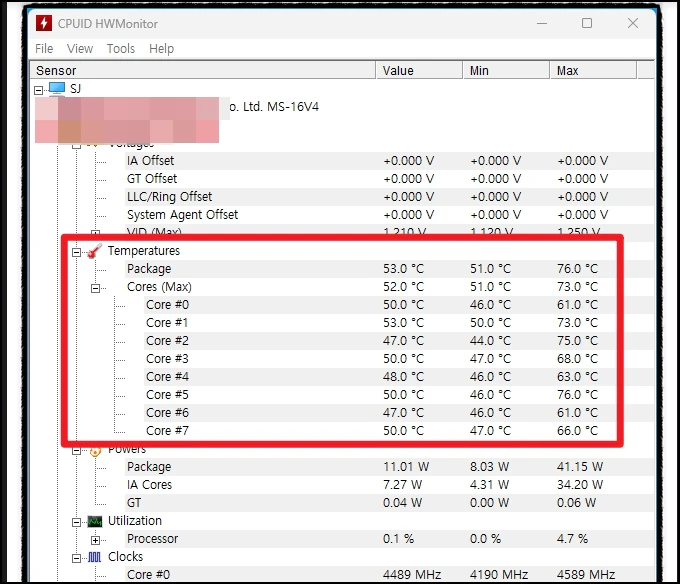Select the Temperatures tree label
The height and width of the screenshot is (584, 680).
(x=144, y=251)
